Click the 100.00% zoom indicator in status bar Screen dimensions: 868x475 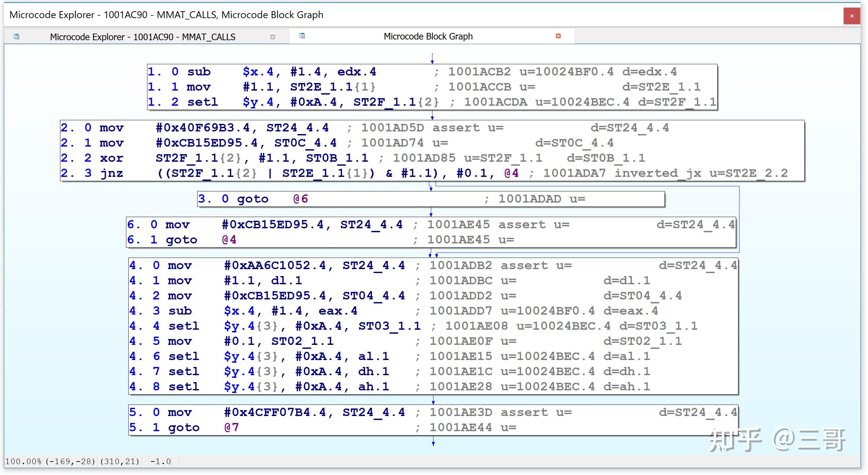(23, 461)
